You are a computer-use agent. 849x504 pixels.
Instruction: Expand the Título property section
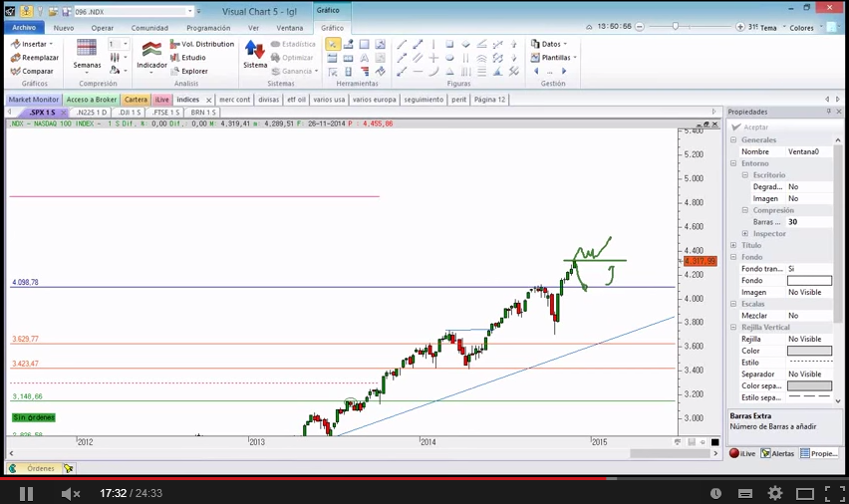pos(733,245)
